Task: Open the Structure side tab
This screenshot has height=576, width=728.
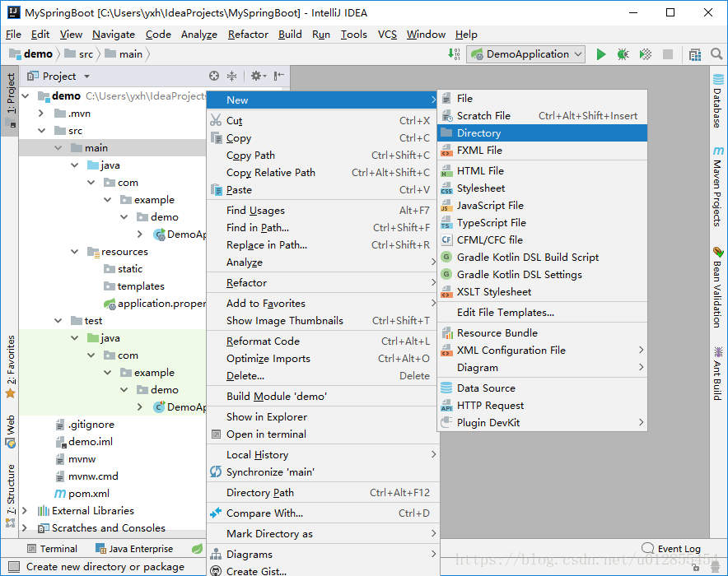Action: (10, 495)
